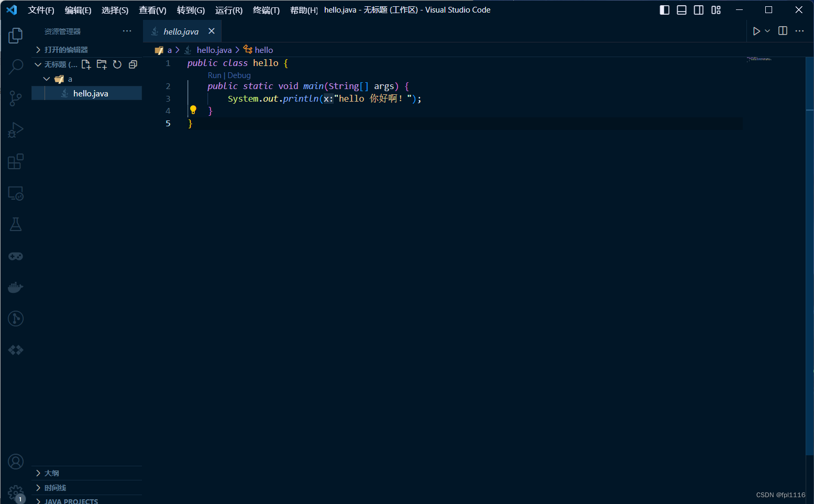Toggle the bottom Panel visibility
This screenshot has width=814, height=504.
[681, 9]
